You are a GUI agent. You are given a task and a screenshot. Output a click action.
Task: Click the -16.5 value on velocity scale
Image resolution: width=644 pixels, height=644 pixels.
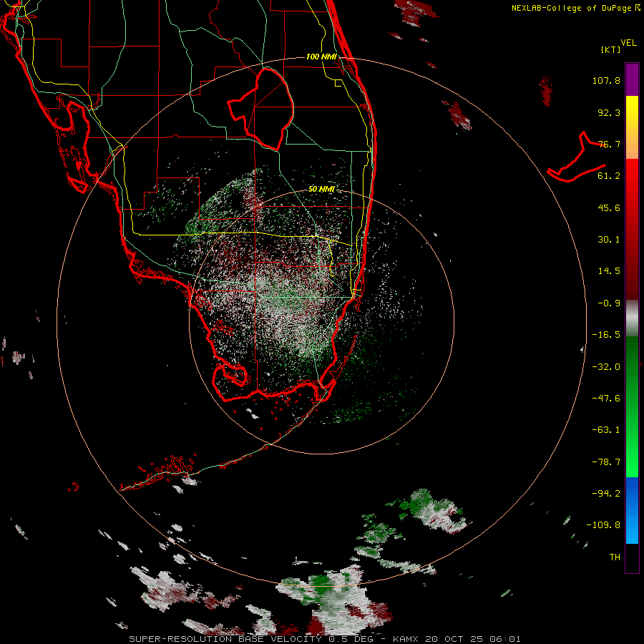606,335
